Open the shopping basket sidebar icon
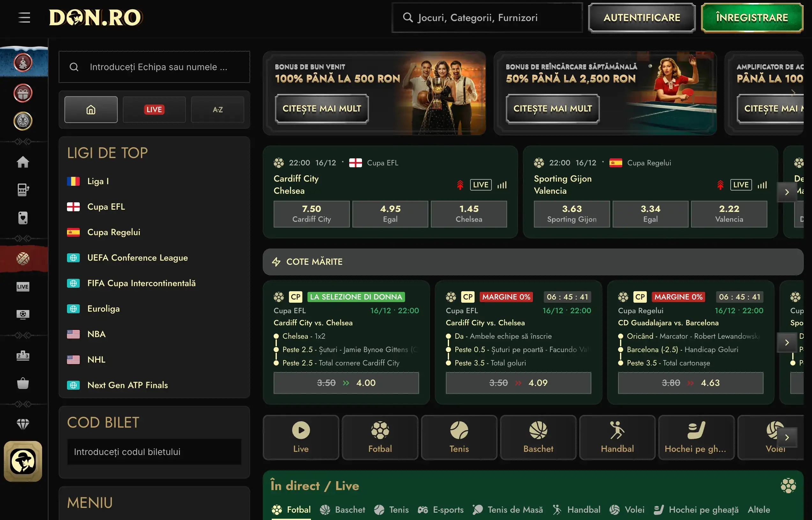Screen dimensions: 812x520 pyautogui.click(x=23, y=384)
